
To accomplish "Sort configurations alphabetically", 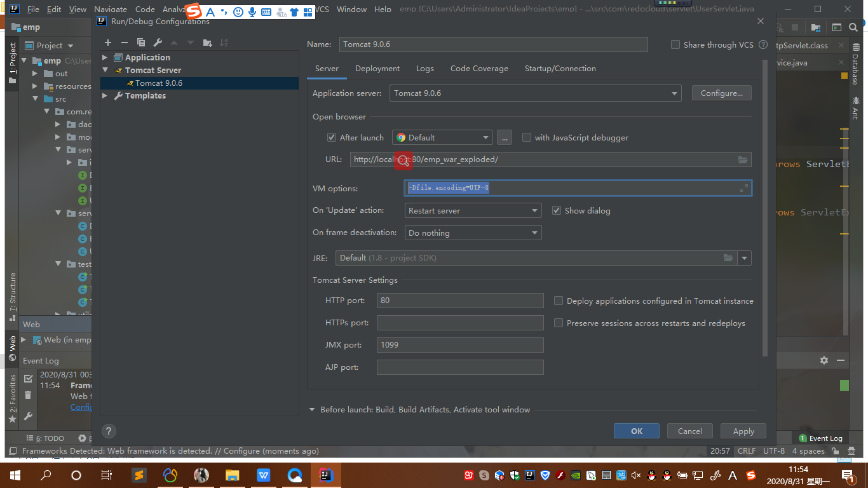I will click(224, 43).
